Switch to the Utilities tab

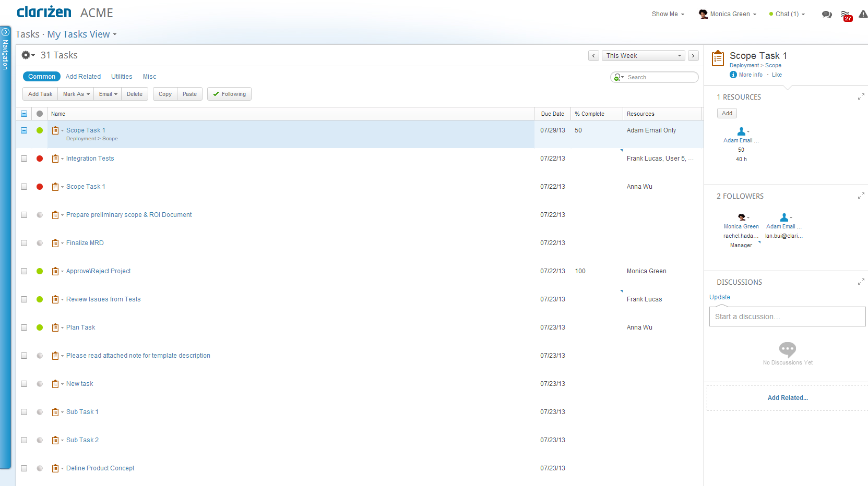[x=122, y=77]
